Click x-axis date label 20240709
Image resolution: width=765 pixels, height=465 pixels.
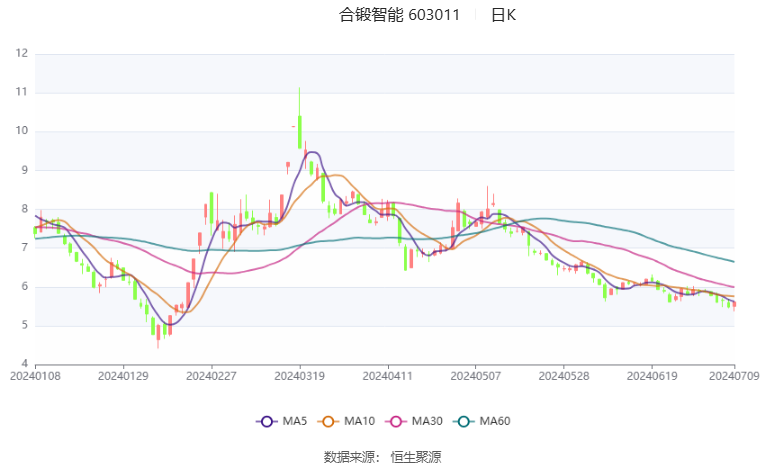[734, 376]
